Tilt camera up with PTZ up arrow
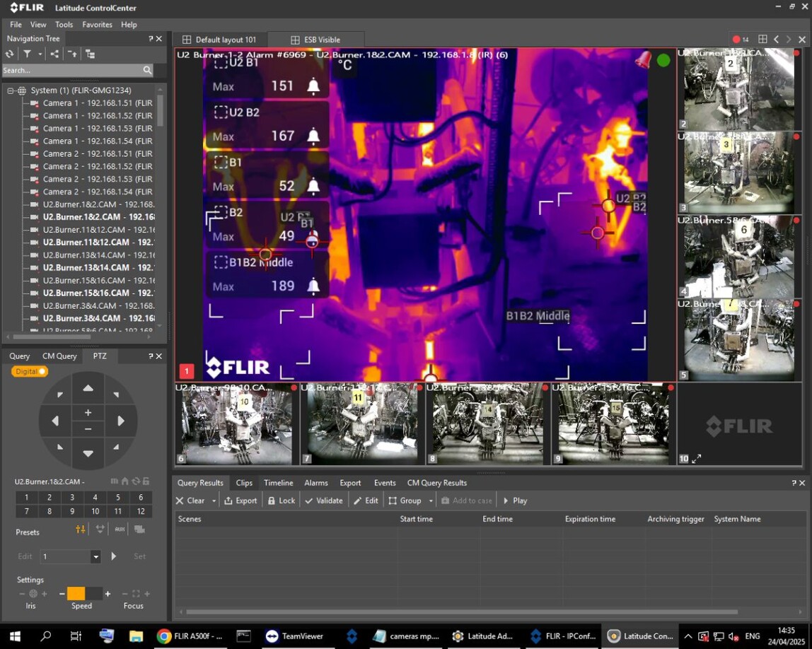Image resolution: width=812 pixels, height=649 pixels. [88, 388]
